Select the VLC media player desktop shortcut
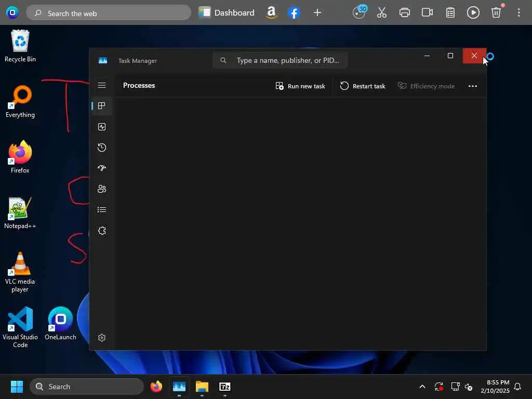The image size is (532, 399). click(x=20, y=272)
